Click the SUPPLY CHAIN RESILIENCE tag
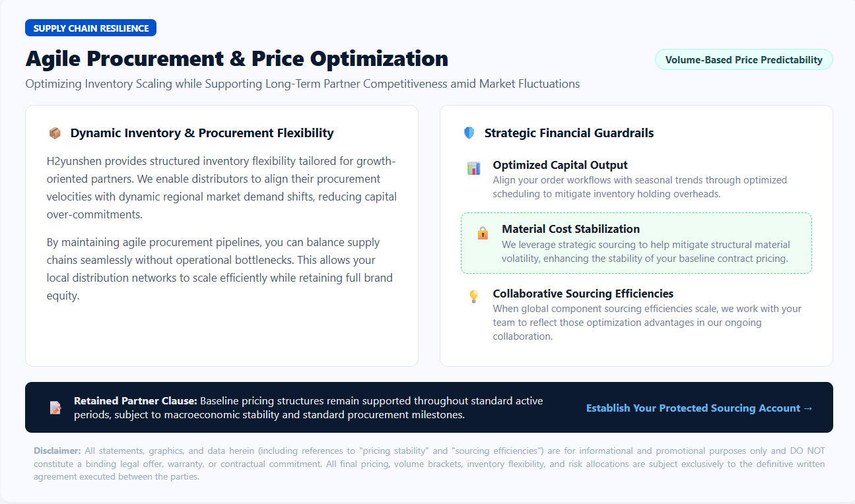This screenshot has width=855, height=504. tap(90, 28)
